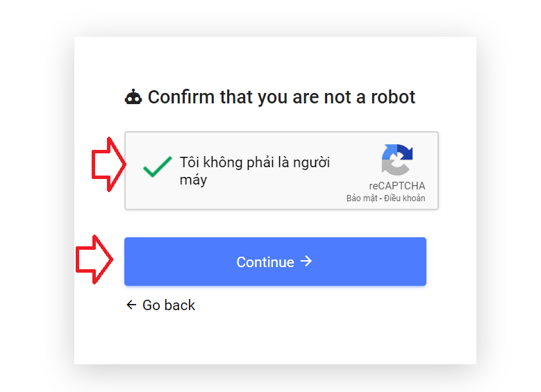This screenshot has height=392, width=541.
Task: Click the reCAPTCHA circular arrows logo
Action: [397, 160]
